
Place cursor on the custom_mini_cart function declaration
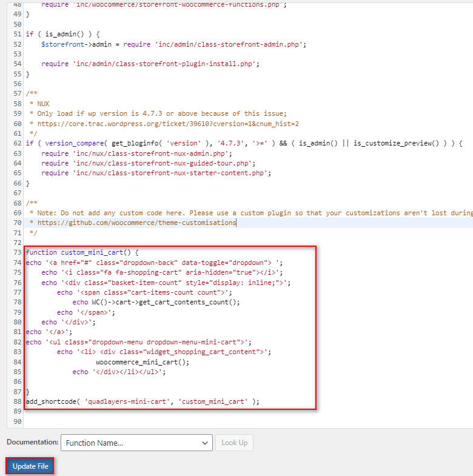(x=82, y=252)
